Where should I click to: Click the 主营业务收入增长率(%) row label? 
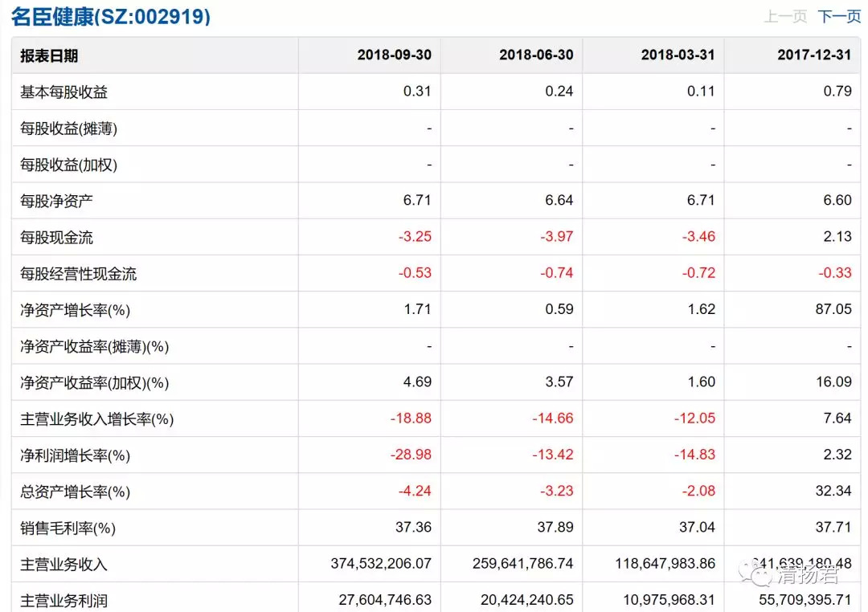[x=96, y=419]
